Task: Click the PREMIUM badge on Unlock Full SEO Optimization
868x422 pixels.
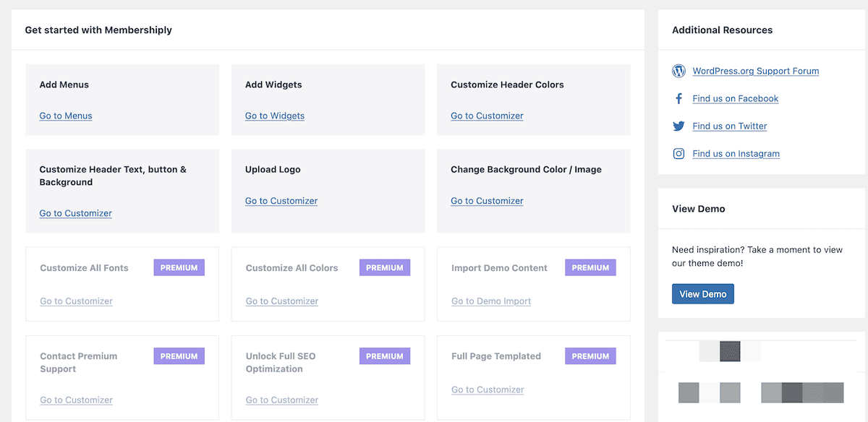Action: coord(384,356)
